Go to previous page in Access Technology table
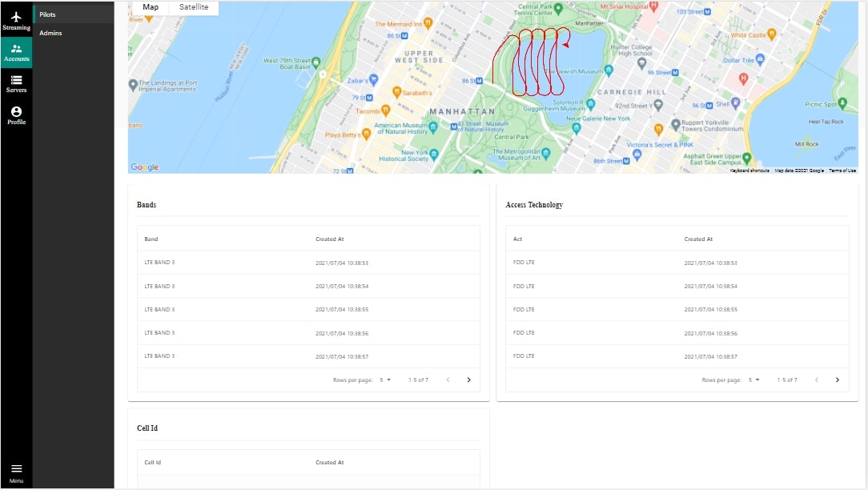The height and width of the screenshot is (490, 868). pos(816,380)
